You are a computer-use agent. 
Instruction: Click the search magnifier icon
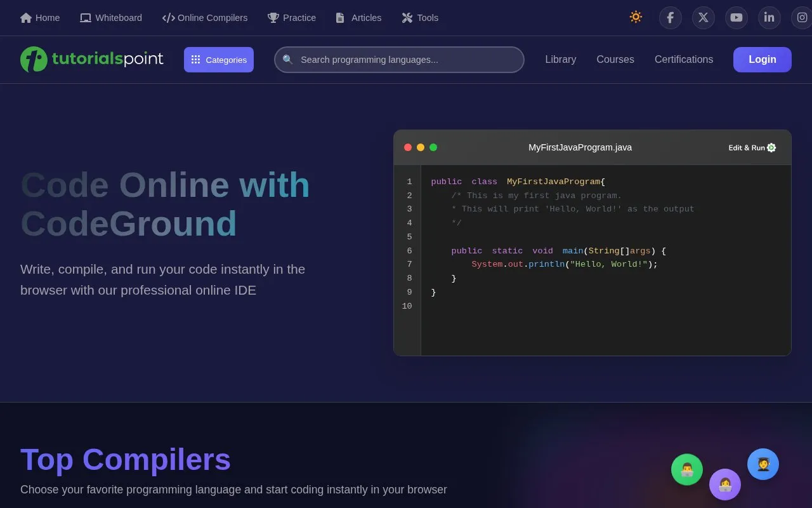(288, 60)
